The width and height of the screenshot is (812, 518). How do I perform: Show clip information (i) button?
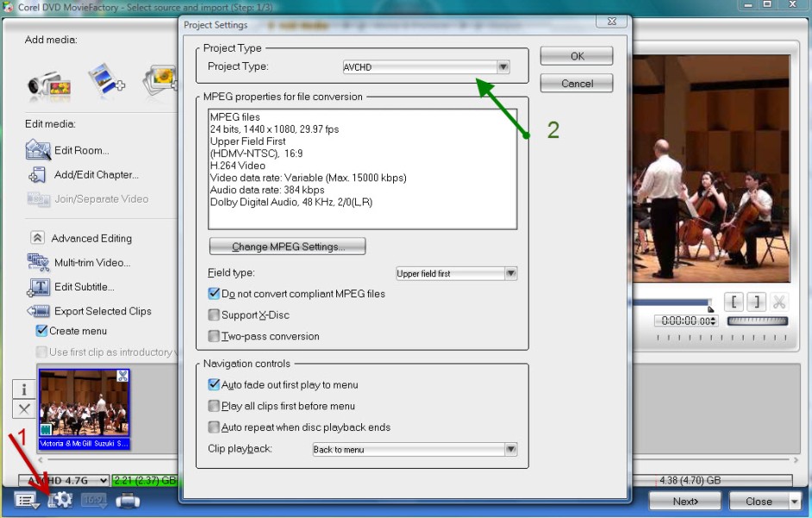[x=24, y=389]
